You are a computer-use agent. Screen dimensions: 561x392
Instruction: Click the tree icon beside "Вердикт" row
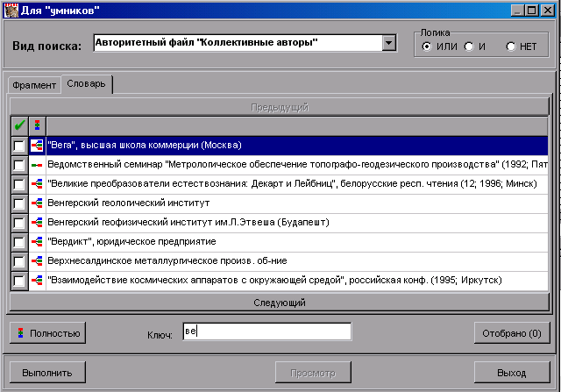[x=37, y=242]
